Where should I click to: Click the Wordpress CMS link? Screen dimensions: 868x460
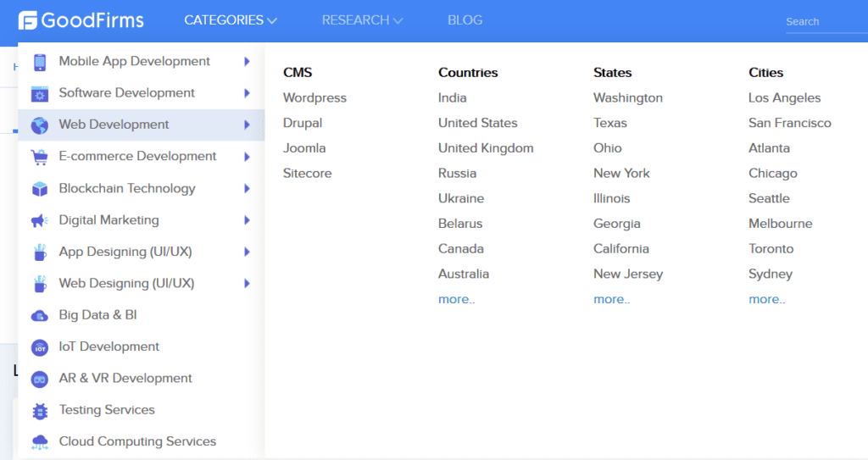(x=314, y=98)
